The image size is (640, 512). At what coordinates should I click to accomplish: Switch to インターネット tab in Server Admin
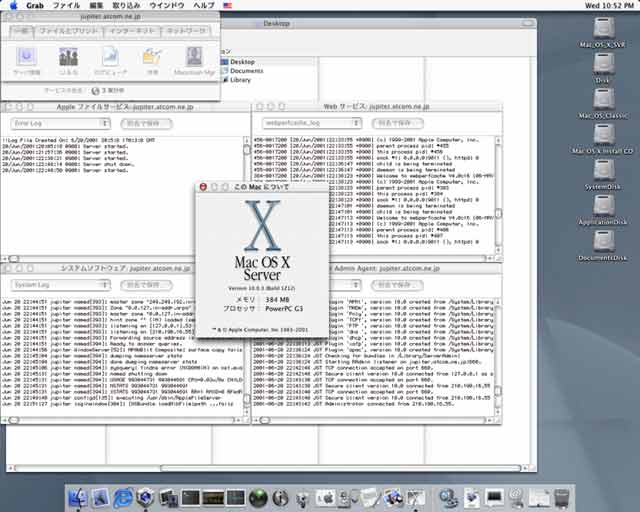132,31
